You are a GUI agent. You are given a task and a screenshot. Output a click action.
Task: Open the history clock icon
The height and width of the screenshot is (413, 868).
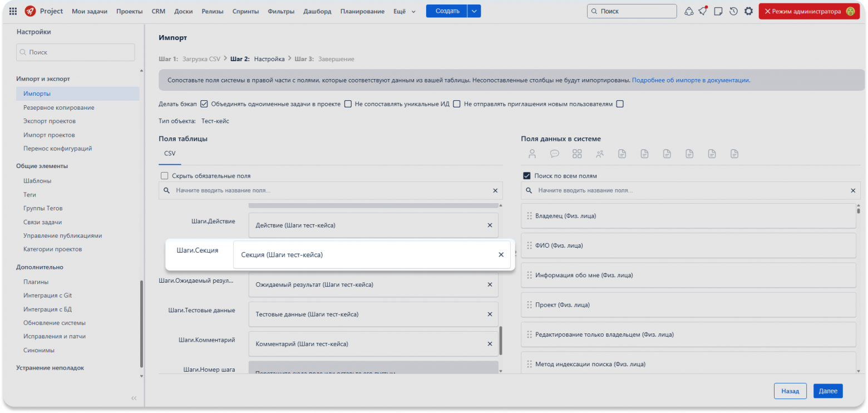733,11
